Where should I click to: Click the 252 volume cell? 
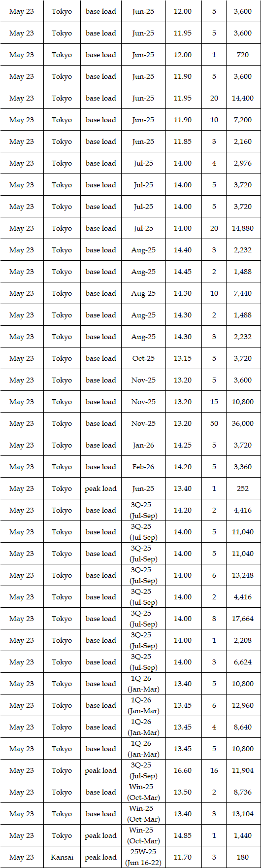[243, 488]
